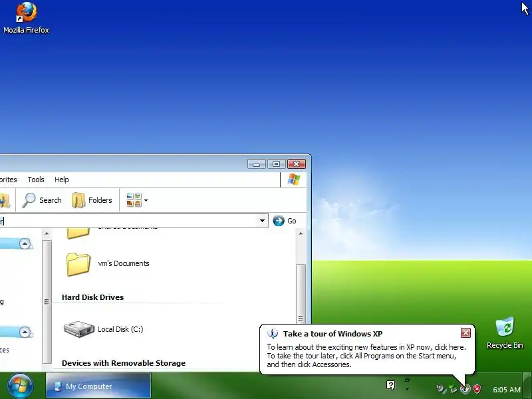Image resolution: width=532 pixels, height=399 pixels.
Task: Close the Windows XP tour balloon
Action: 465,333
